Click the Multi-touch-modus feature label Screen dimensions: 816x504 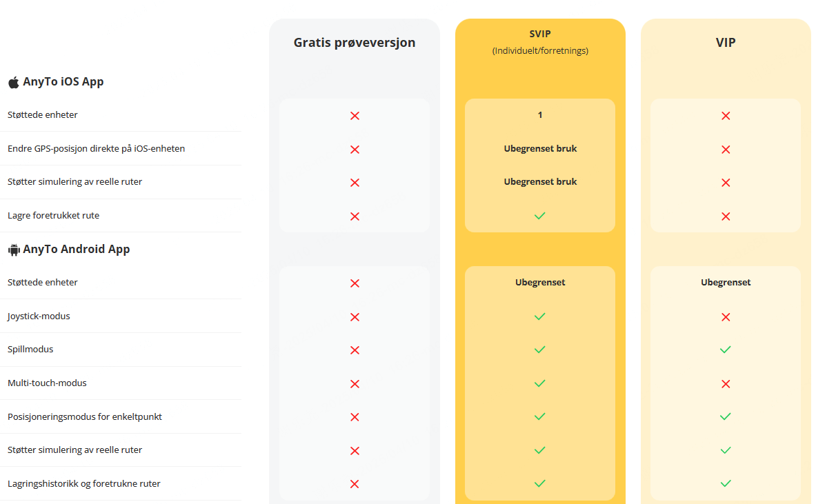(47, 383)
